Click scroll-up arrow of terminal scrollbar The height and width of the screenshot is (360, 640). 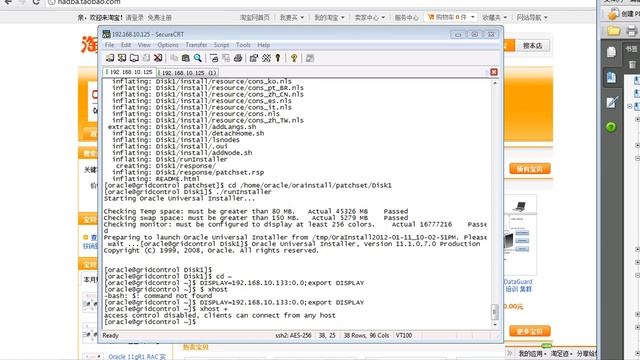point(494,83)
